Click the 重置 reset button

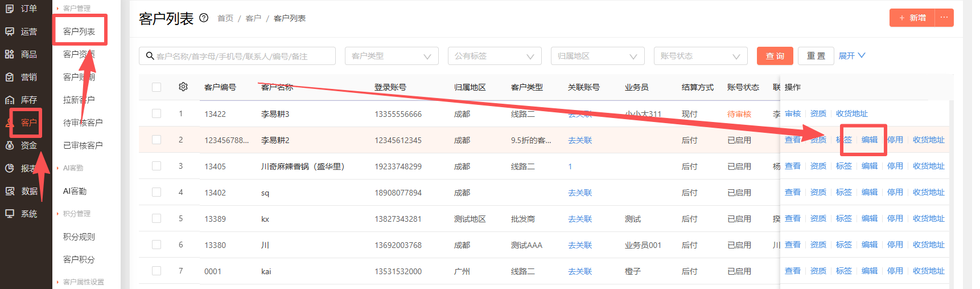pos(816,56)
